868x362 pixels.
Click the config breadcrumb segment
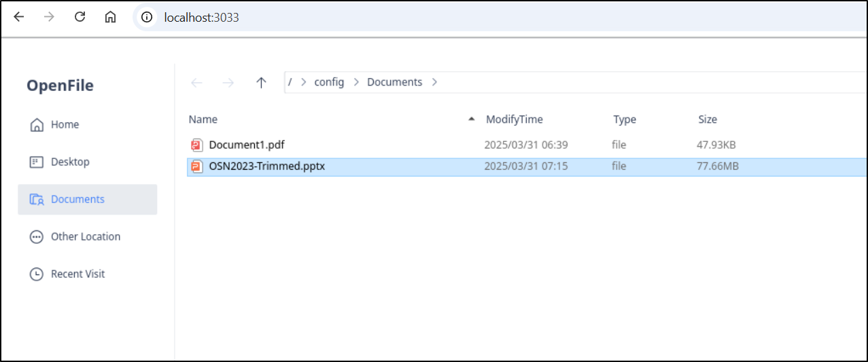[x=329, y=82]
